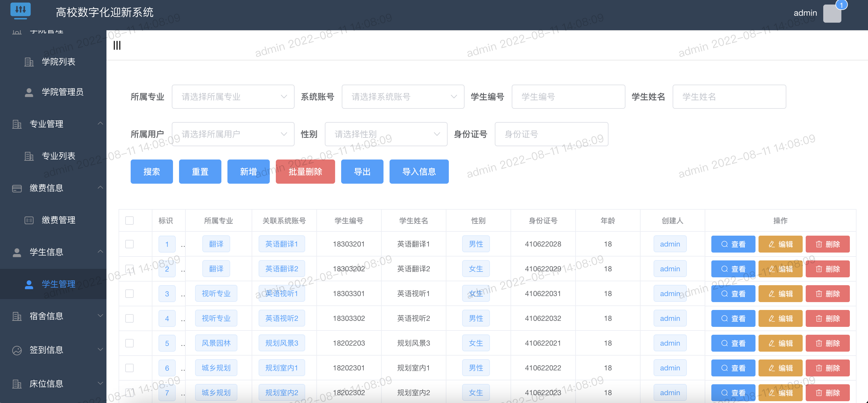Click the notification badge near admin
The width and height of the screenshot is (868, 403).
coord(842,5)
